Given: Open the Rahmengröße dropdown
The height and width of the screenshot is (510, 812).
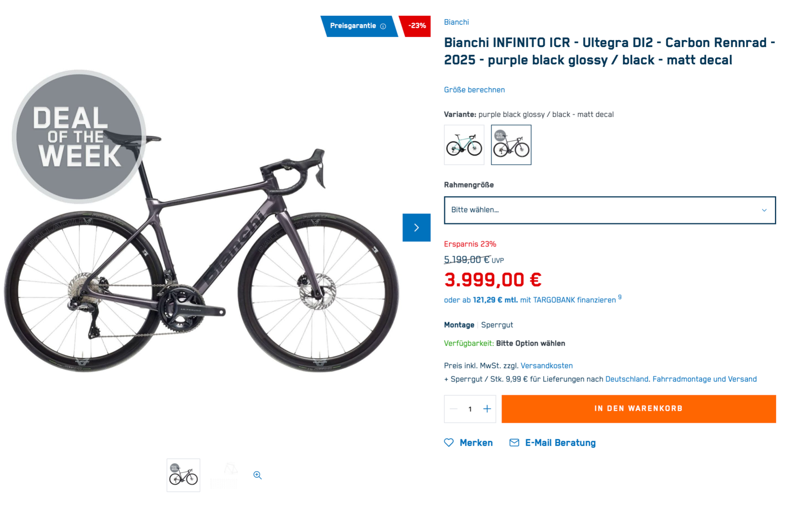Looking at the screenshot, I should (609, 210).
